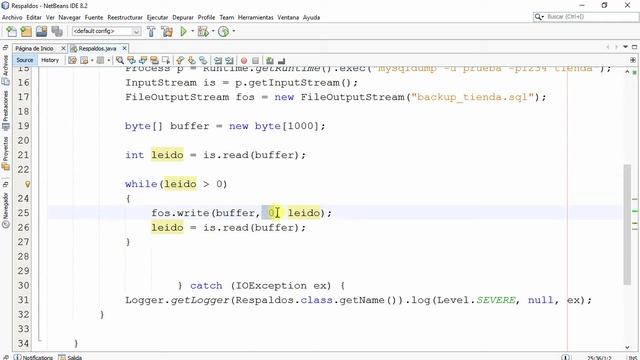Click the Find Selection magnifier icon

pyautogui.click(x=120, y=60)
